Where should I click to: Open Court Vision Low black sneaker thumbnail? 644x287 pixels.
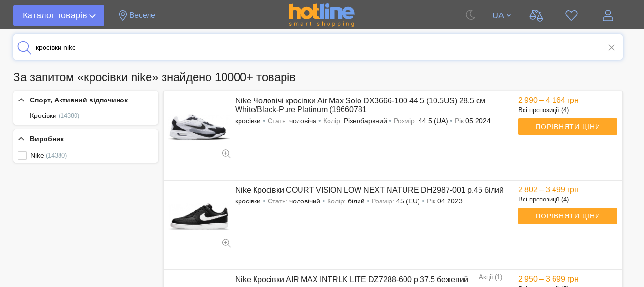point(199,216)
